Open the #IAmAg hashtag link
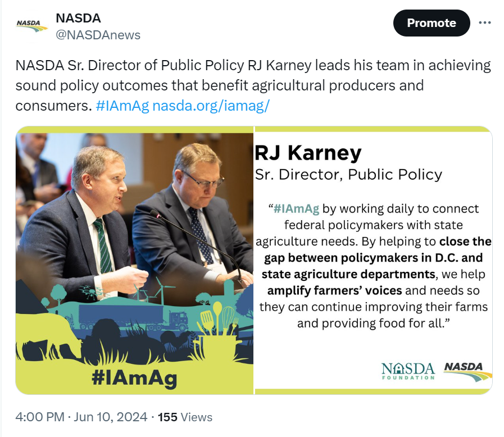This screenshot has width=504, height=437. click(x=122, y=106)
